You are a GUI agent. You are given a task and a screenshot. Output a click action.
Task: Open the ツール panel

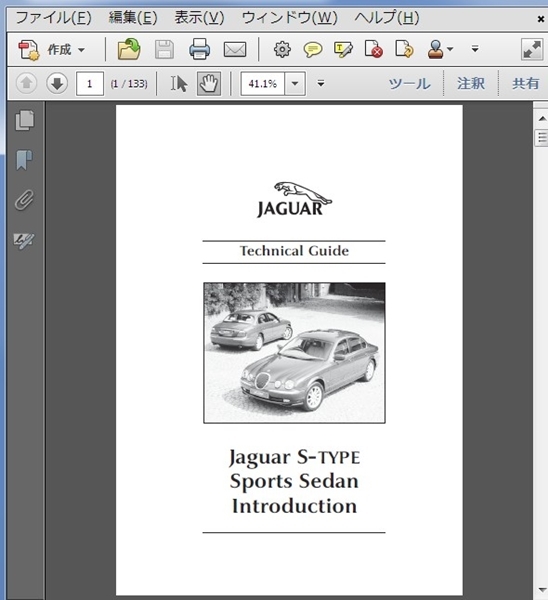(x=409, y=83)
